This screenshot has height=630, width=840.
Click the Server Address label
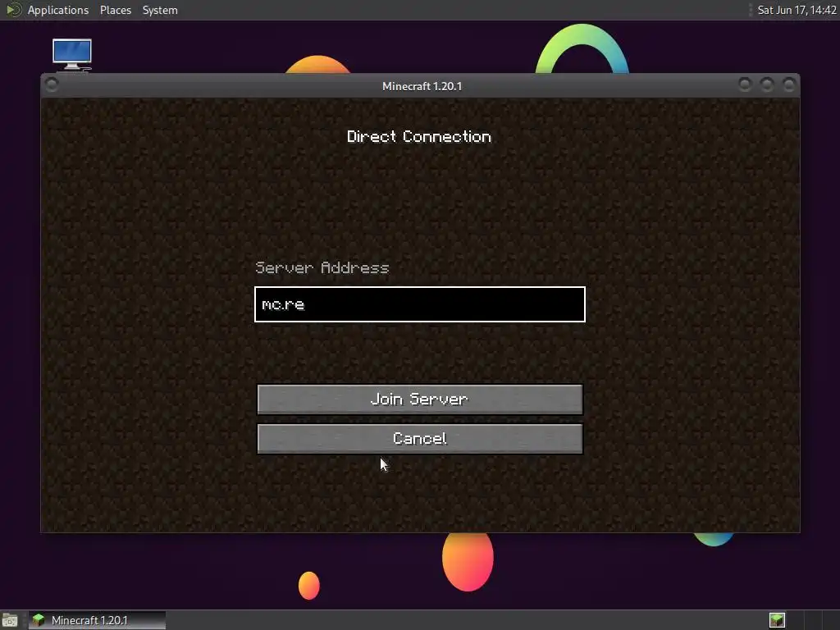tap(322, 267)
